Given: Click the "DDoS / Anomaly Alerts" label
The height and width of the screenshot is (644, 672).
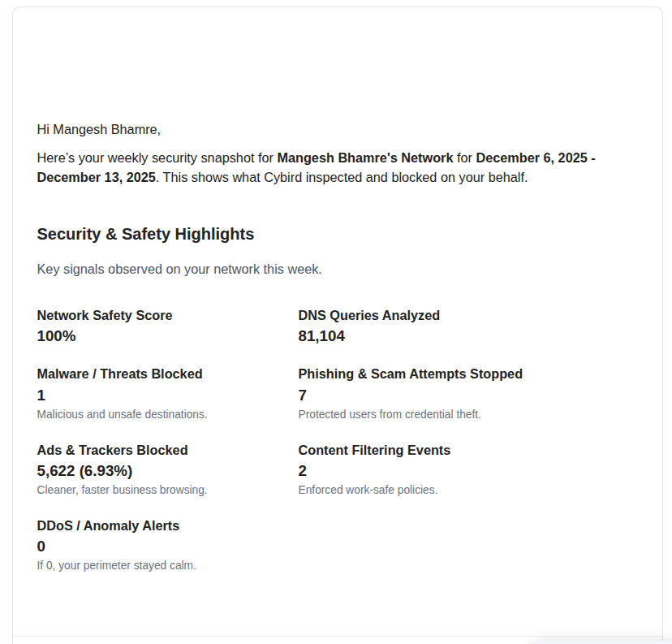Looking at the screenshot, I should (108, 525).
